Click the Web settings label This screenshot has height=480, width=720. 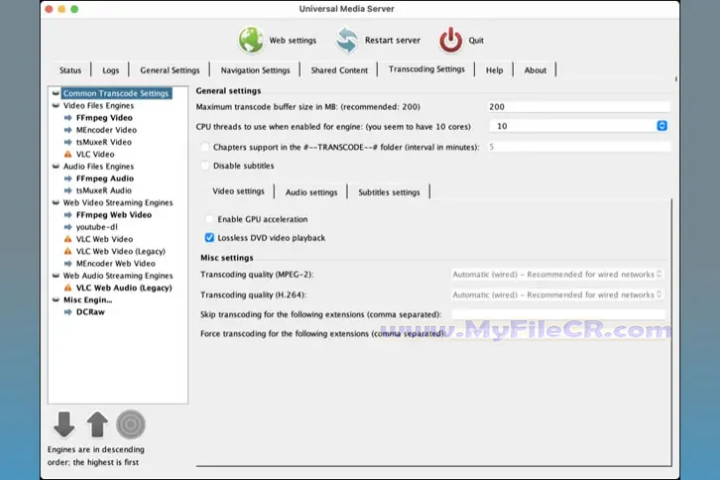tap(292, 40)
